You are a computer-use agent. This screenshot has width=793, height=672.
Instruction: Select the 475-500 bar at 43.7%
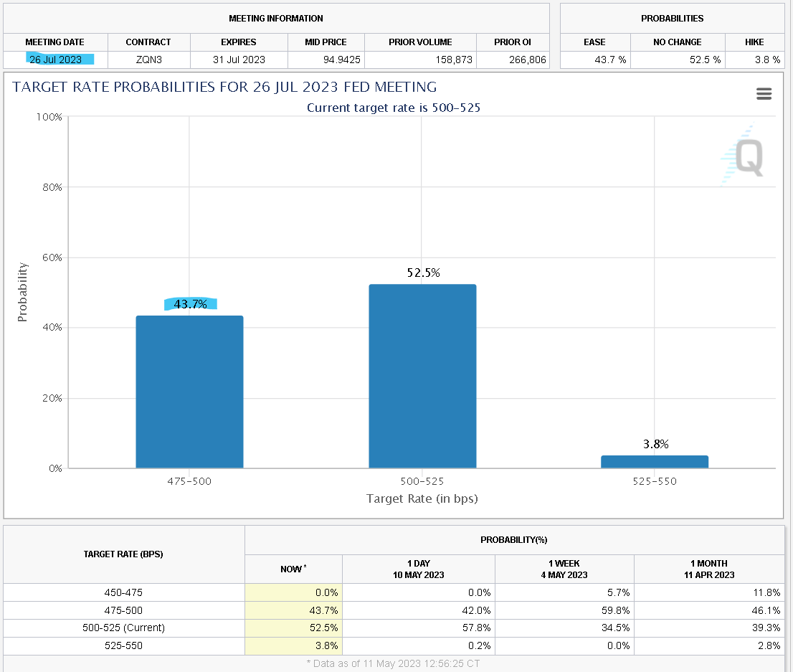pyautogui.click(x=190, y=392)
